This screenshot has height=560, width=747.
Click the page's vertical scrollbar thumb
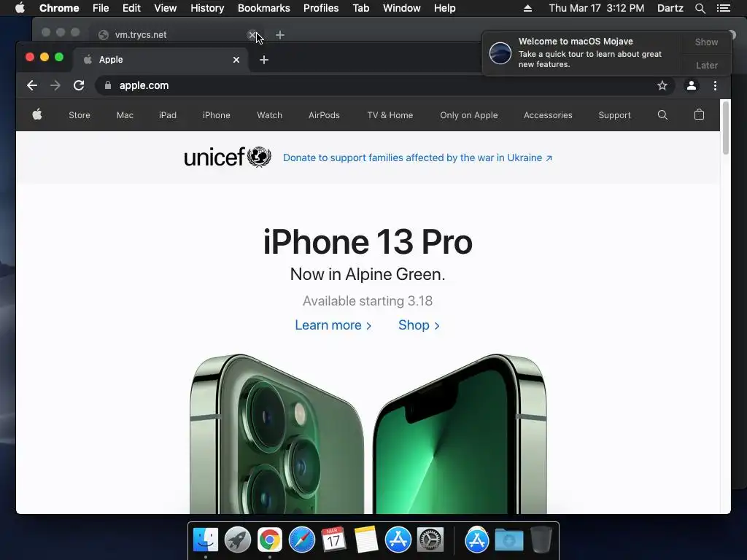pos(726,127)
